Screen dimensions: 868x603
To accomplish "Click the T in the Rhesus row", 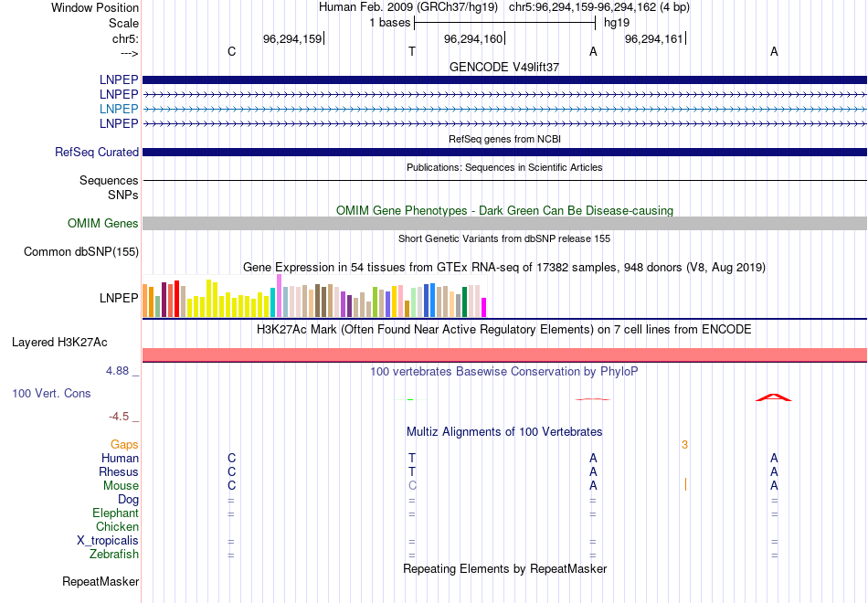I will pyautogui.click(x=412, y=471).
